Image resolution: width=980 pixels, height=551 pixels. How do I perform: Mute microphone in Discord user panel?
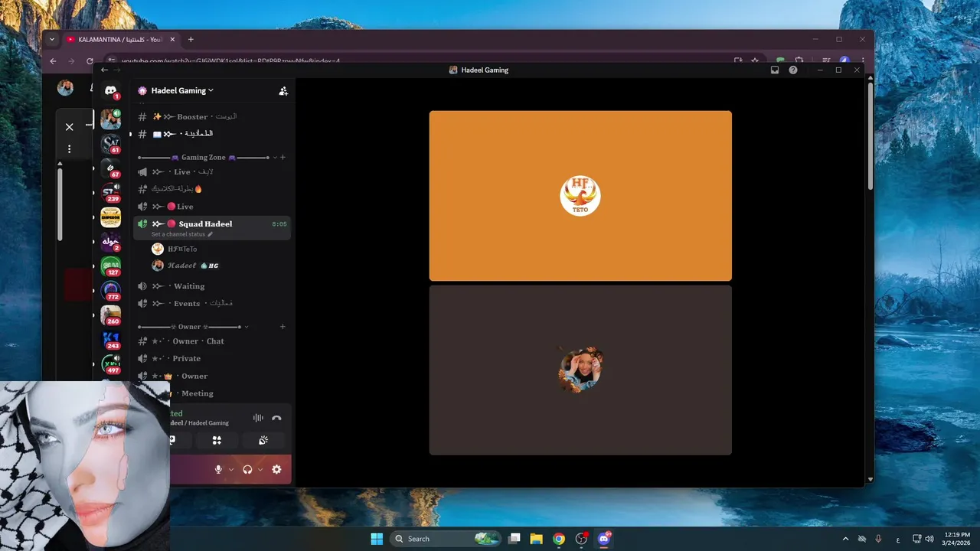click(218, 469)
